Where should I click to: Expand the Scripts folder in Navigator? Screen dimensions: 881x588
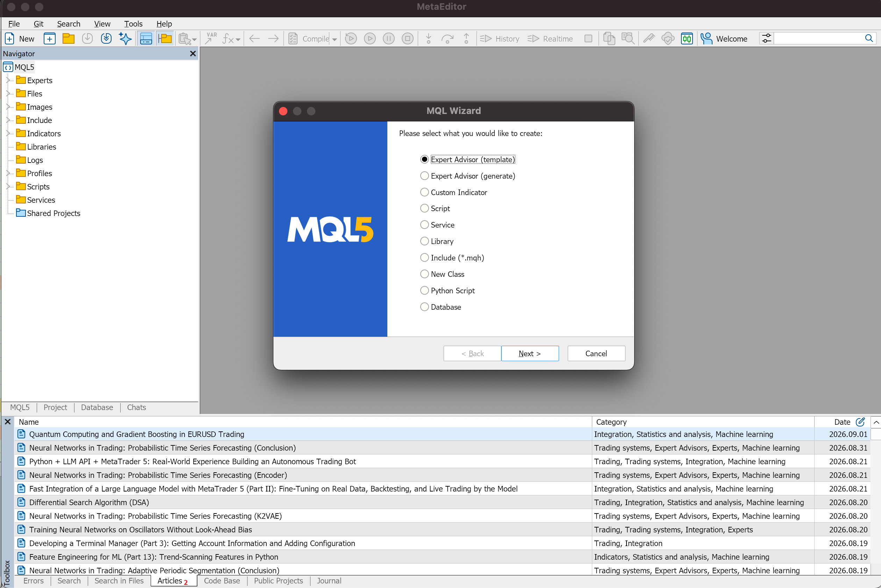pos(8,186)
